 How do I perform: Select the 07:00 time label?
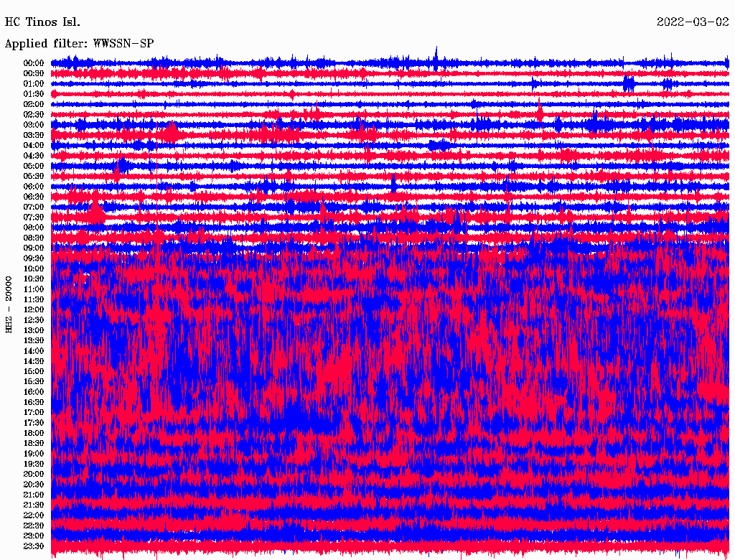click(x=34, y=207)
